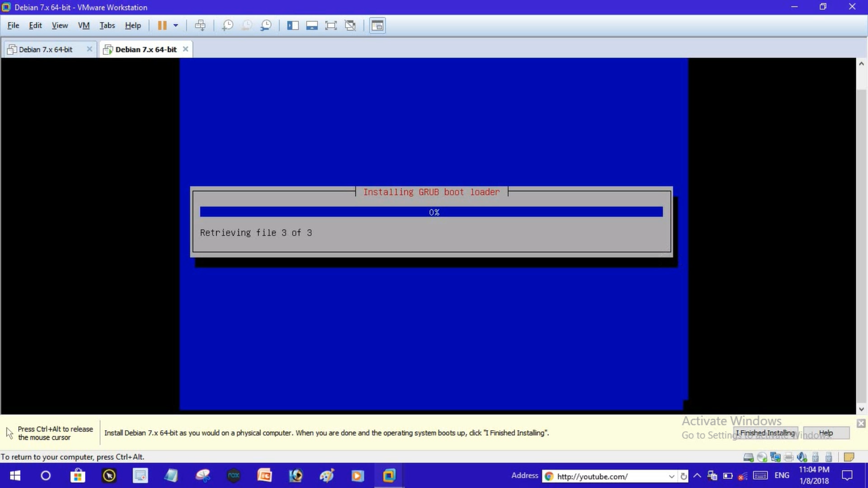Expand hidden icons in the system tray
Image resolution: width=868 pixels, height=488 pixels.
(x=697, y=475)
